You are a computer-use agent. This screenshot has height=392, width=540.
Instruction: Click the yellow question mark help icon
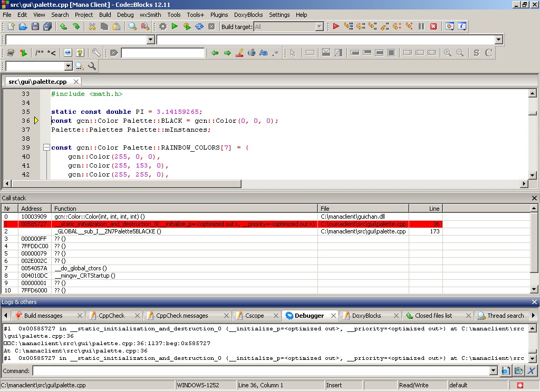click(80, 53)
